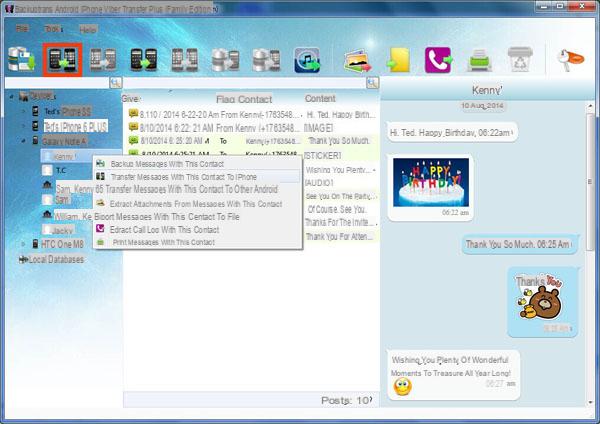Select the 'Hi. Ted. Happy Birth...' message row

click(252, 114)
